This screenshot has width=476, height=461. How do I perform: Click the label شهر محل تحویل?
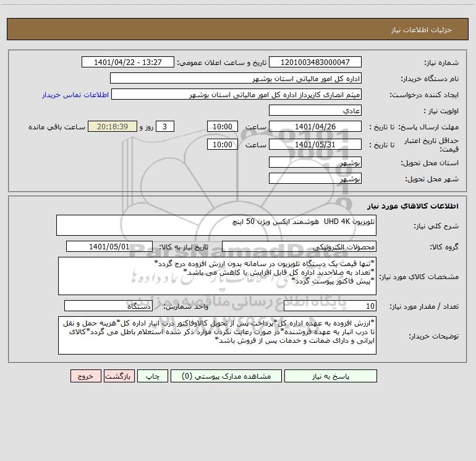click(x=431, y=179)
